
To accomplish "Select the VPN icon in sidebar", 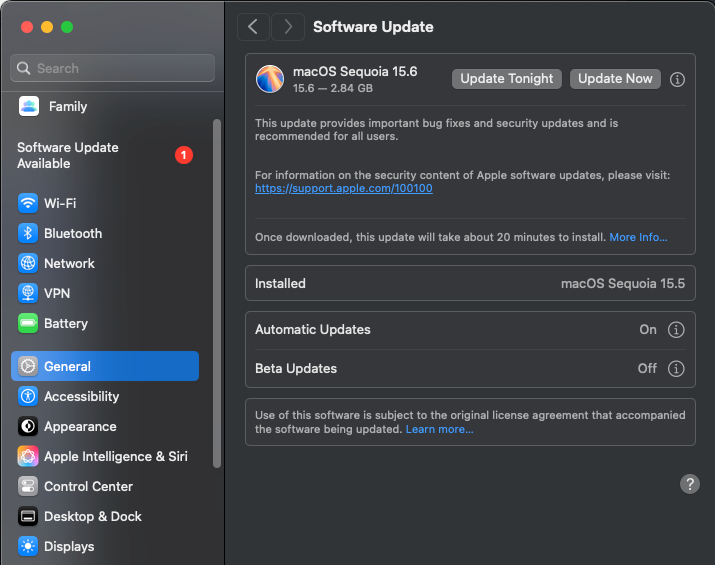I will [x=28, y=293].
